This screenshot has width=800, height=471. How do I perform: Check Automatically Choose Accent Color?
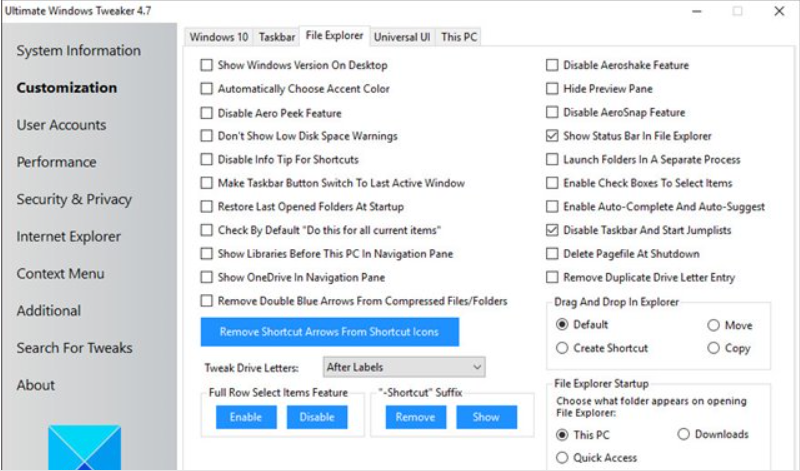207,89
